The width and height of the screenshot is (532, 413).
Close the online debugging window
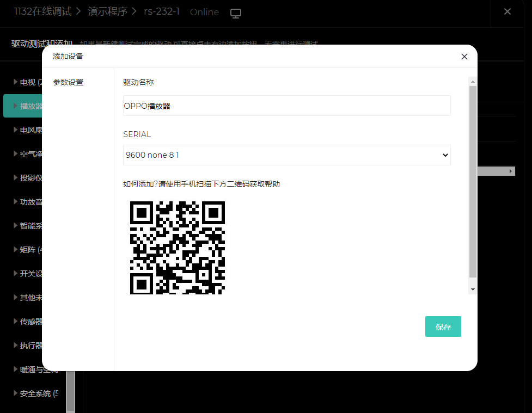tap(507, 11)
